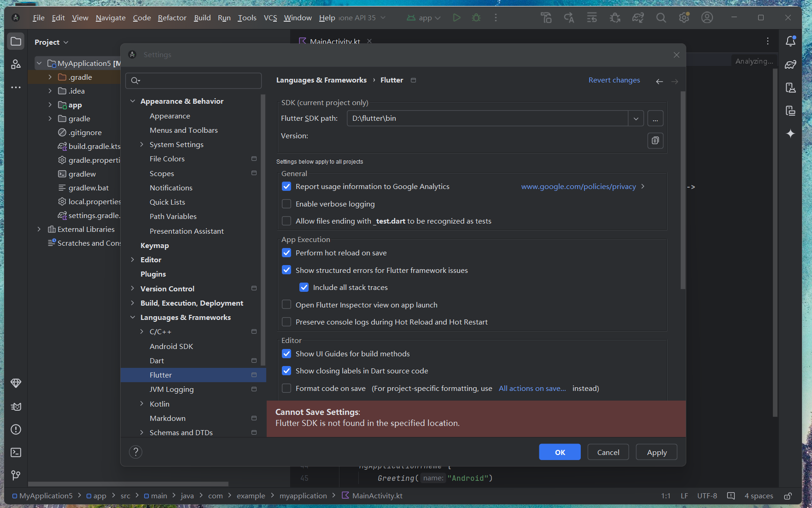The width and height of the screenshot is (812, 508).
Task: Expand System Settings in settings tree
Action: tap(142, 144)
